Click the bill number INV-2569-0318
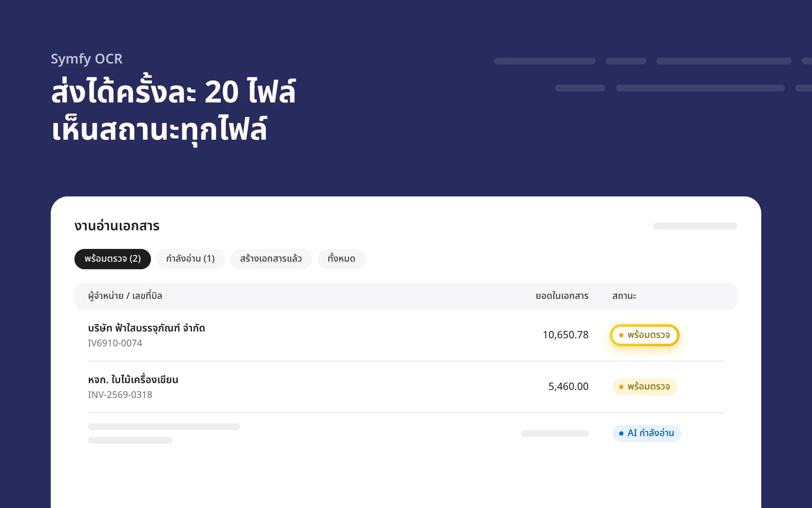This screenshot has height=508, width=812. 120,395
